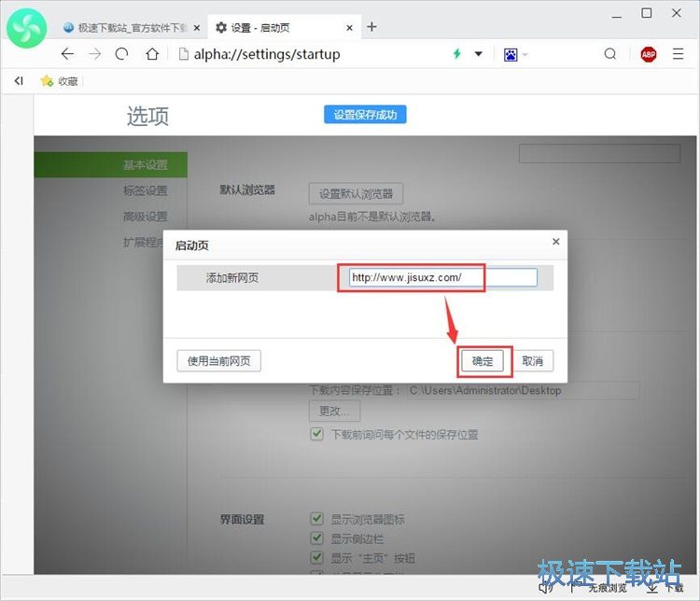Open the ABP adblock extension icon
The height and width of the screenshot is (601, 700).
[x=649, y=54]
